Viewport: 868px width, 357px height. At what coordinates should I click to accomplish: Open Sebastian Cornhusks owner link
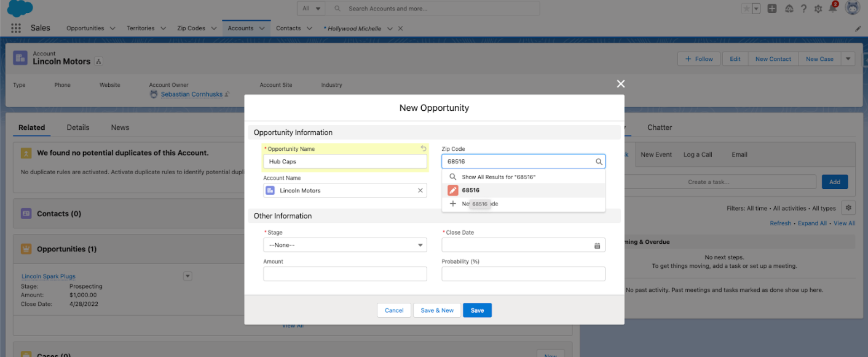click(191, 94)
